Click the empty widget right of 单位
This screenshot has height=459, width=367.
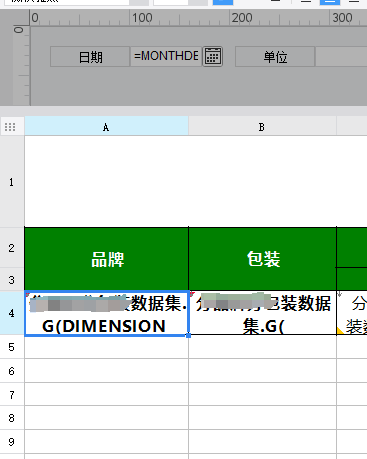pyautogui.click(x=341, y=57)
